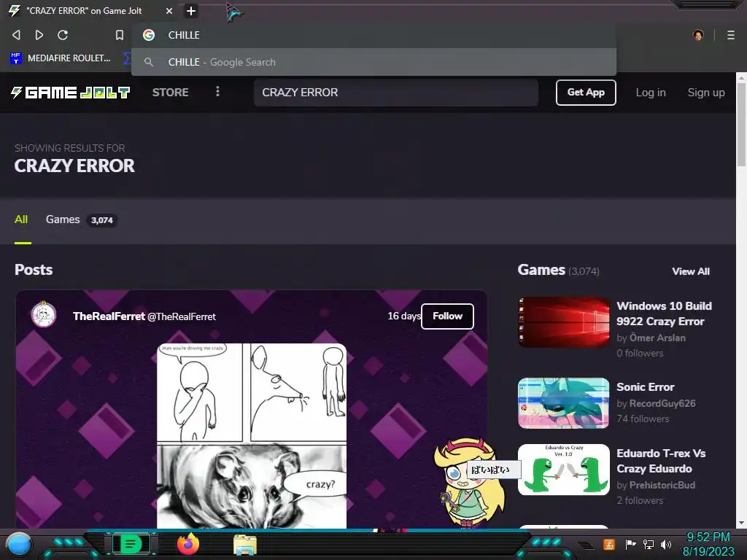Click the Get App button
The height and width of the screenshot is (560, 747).
586,93
